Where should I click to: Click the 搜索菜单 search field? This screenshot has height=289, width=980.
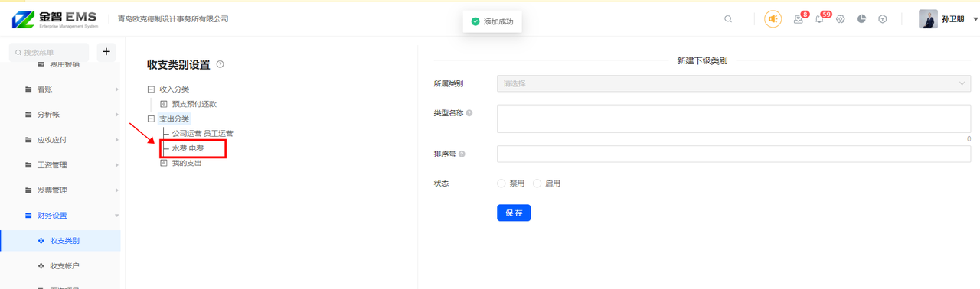(x=49, y=52)
